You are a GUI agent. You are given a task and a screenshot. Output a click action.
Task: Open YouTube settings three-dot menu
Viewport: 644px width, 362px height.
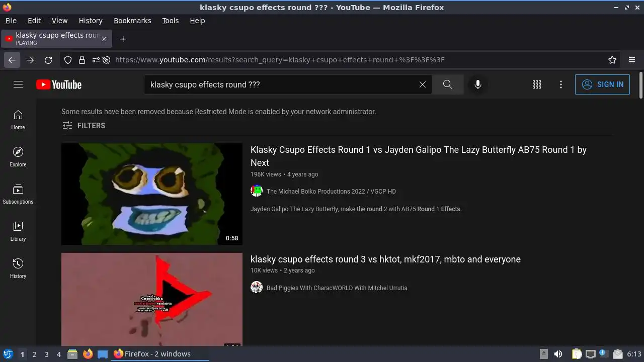click(561, 84)
